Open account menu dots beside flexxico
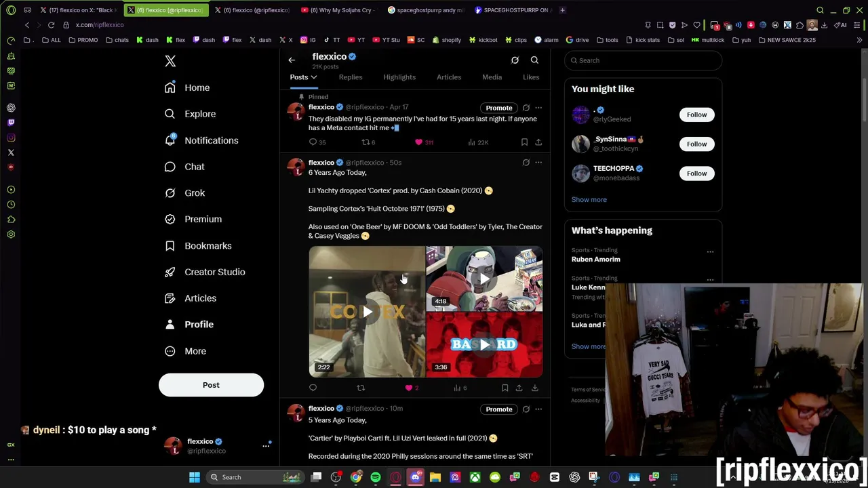The image size is (868, 488). pyautogui.click(x=266, y=446)
